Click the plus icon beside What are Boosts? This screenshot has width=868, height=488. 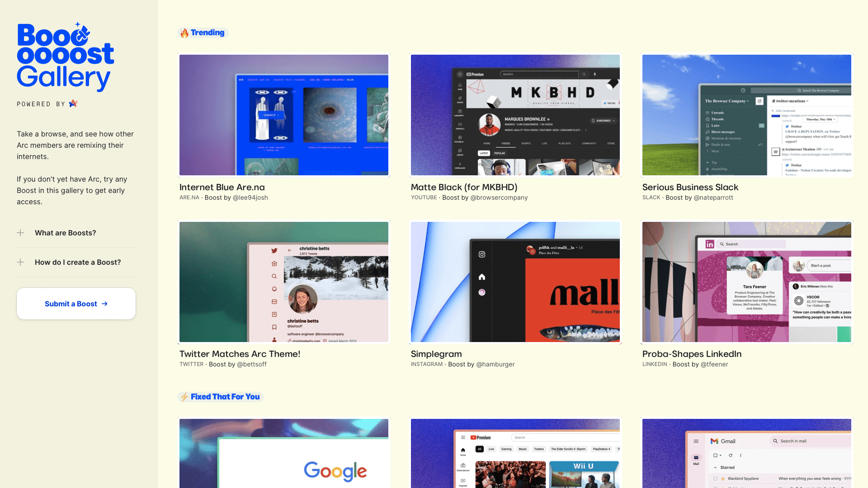(20, 233)
